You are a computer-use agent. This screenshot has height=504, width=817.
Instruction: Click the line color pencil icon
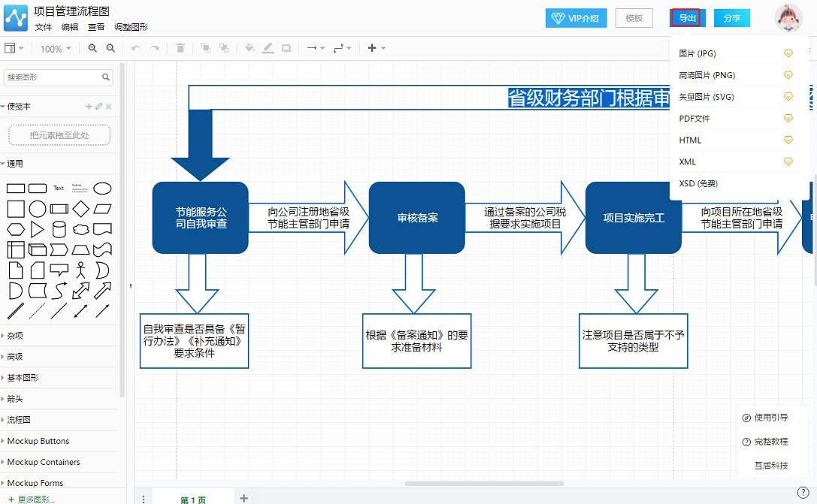point(268,47)
